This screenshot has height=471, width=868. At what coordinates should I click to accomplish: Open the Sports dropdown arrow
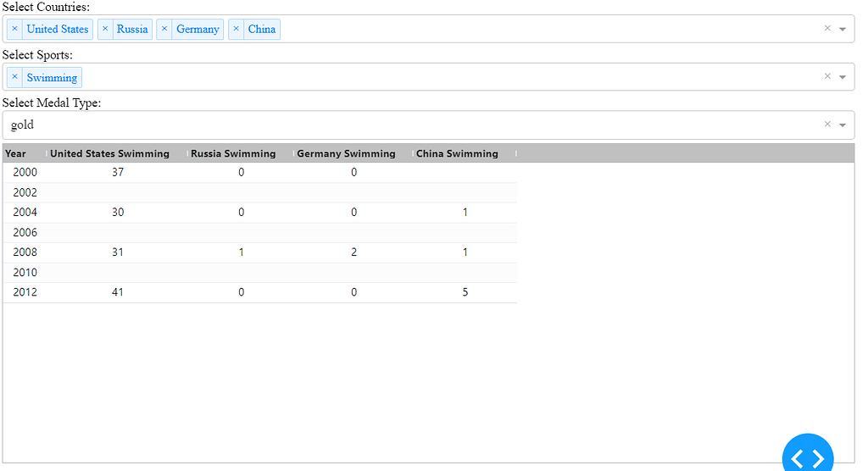click(x=843, y=77)
